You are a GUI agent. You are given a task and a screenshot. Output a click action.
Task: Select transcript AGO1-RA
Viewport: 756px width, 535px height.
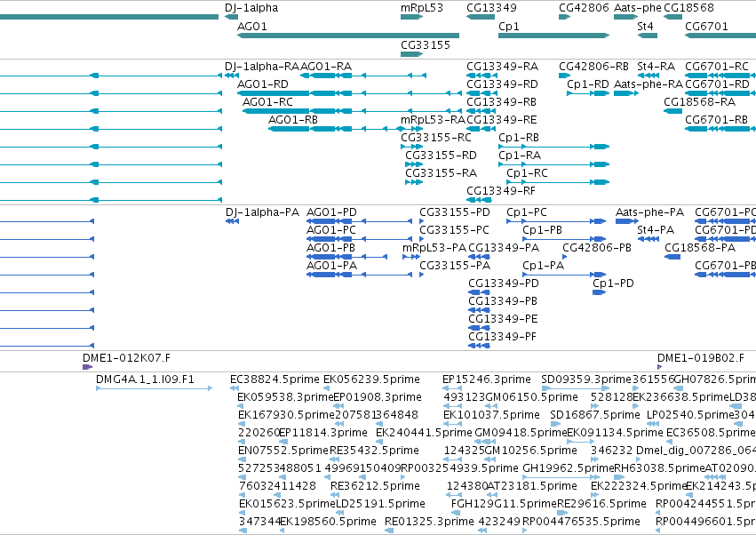click(363, 76)
